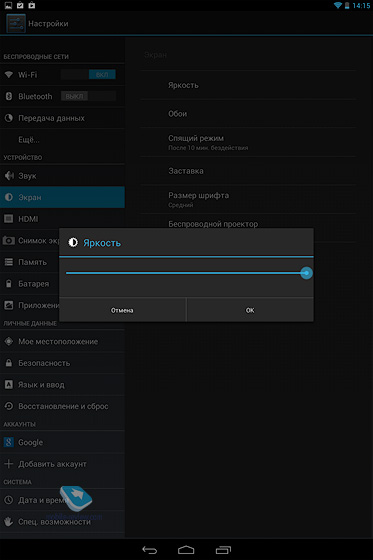373x560 pixels.
Task: Open Беспроводной проектор option
Action: pyautogui.click(x=248, y=224)
